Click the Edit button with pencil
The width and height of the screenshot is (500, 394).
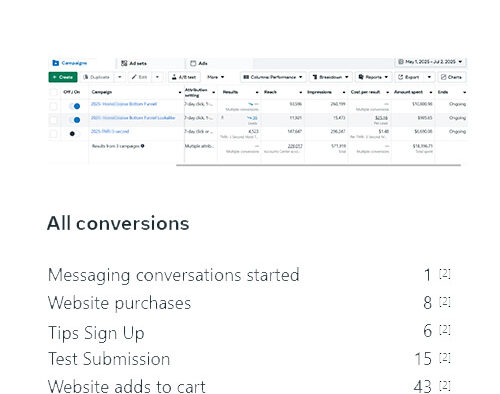pos(139,77)
